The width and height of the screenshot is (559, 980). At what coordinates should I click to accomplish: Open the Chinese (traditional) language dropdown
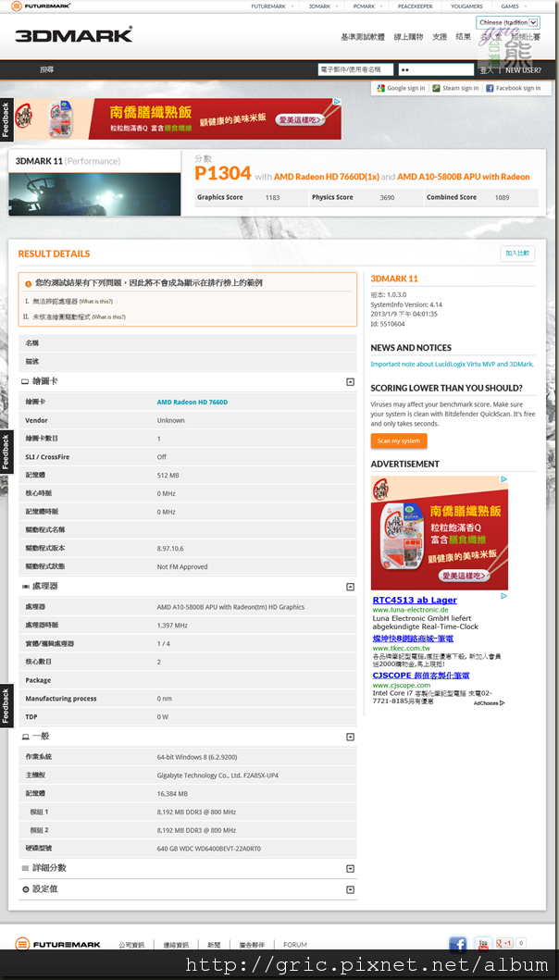508,22
